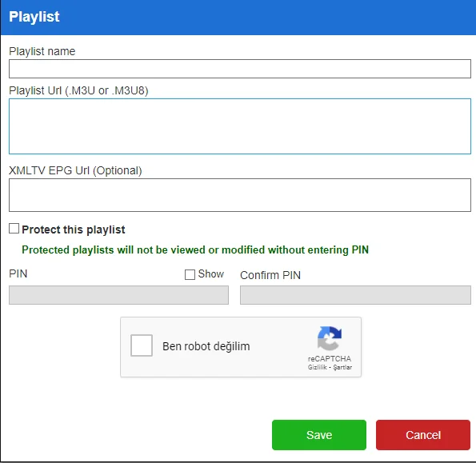This screenshot has height=463, width=476.
Task: Click the reCAPTCHA logo icon
Action: tap(330, 337)
